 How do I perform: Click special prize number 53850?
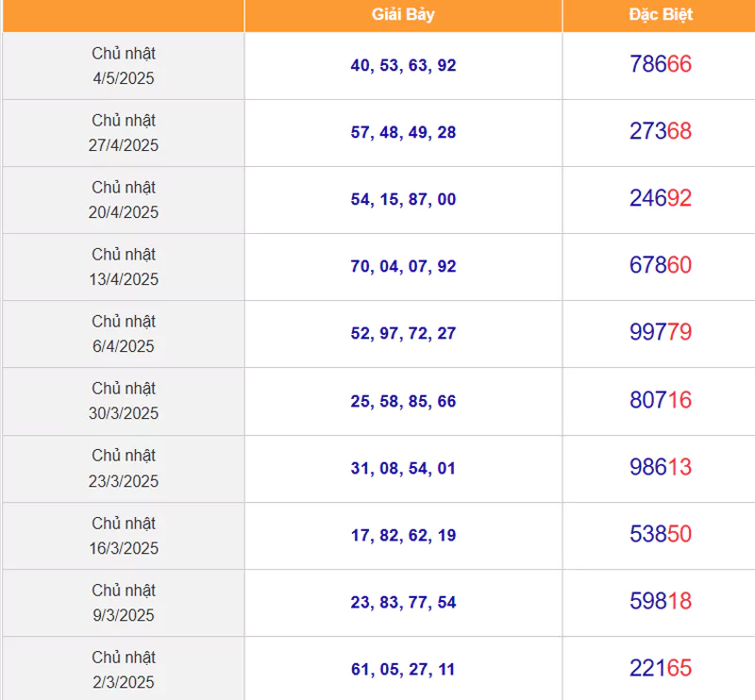click(660, 534)
